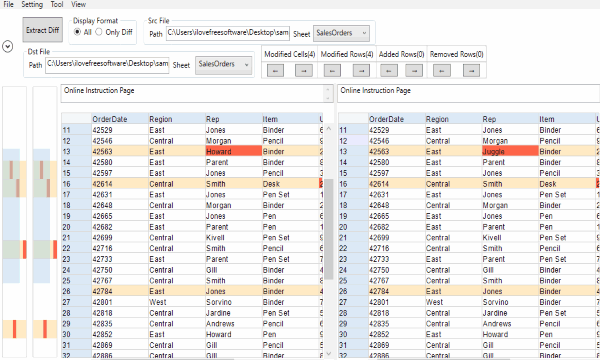Click Rep column header in right pane
The height and width of the screenshot is (360, 600).
point(510,119)
